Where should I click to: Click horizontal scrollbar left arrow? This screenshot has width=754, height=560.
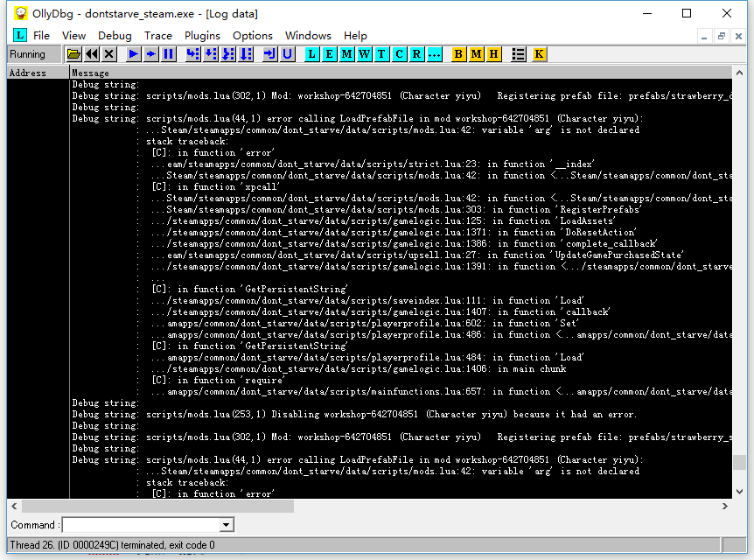coord(14,506)
